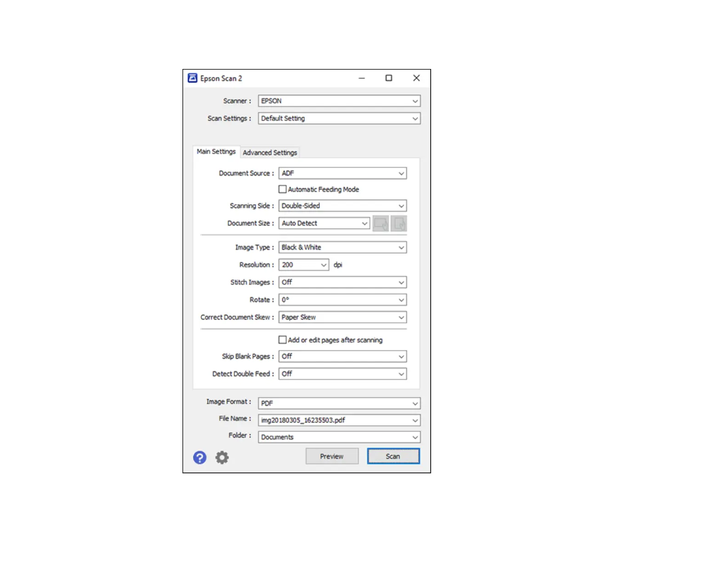The width and height of the screenshot is (728, 563).
Task: Minimize the Epson Scan 2 window
Action: [362, 78]
